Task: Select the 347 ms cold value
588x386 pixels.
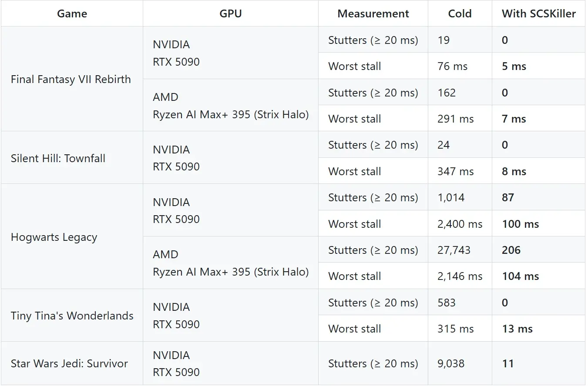Action: click(456, 172)
